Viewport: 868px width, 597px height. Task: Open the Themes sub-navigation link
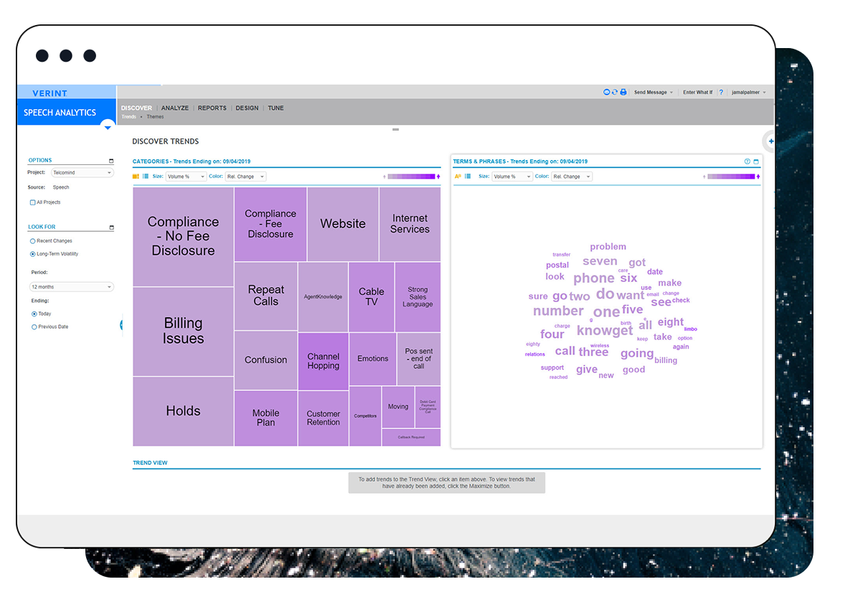point(155,117)
